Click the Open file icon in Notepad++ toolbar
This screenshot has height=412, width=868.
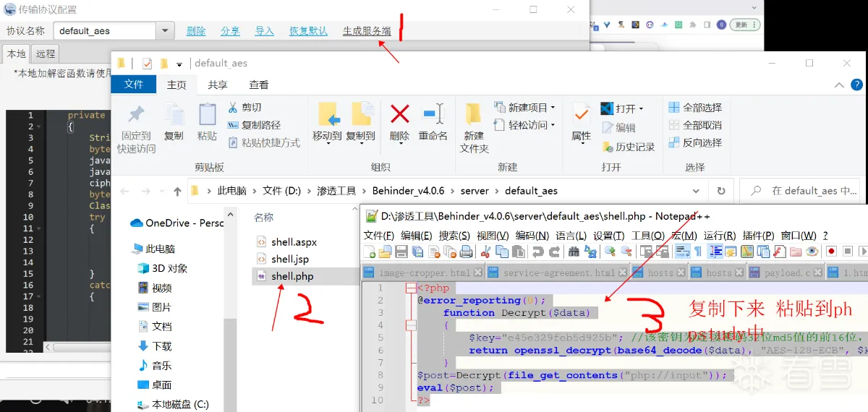(385, 252)
